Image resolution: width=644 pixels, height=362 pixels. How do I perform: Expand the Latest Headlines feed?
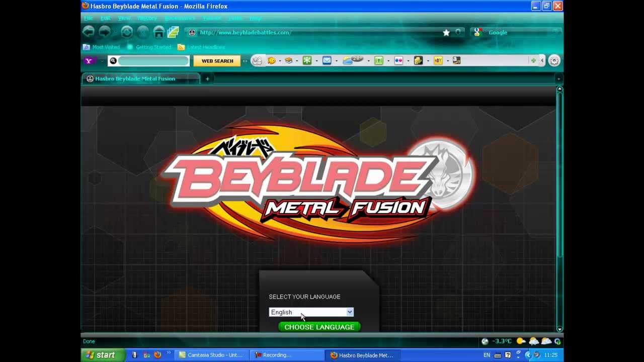pos(201,47)
